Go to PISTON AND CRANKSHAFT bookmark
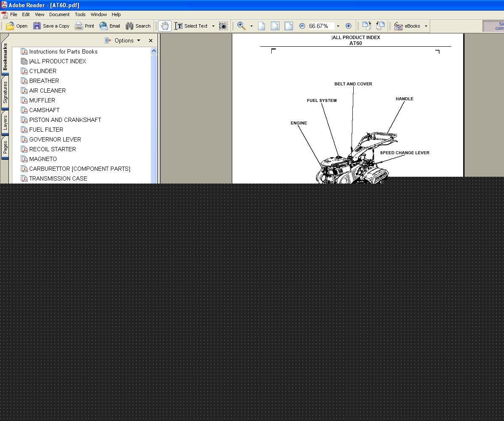Image resolution: width=504 pixels, height=421 pixels. [65, 120]
